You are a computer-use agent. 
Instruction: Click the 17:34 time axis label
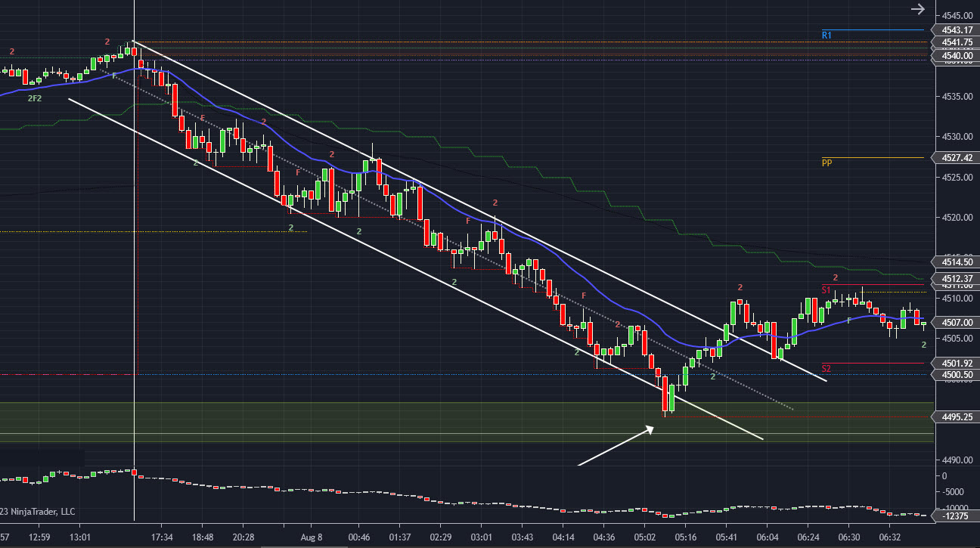click(x=162, y=537)
